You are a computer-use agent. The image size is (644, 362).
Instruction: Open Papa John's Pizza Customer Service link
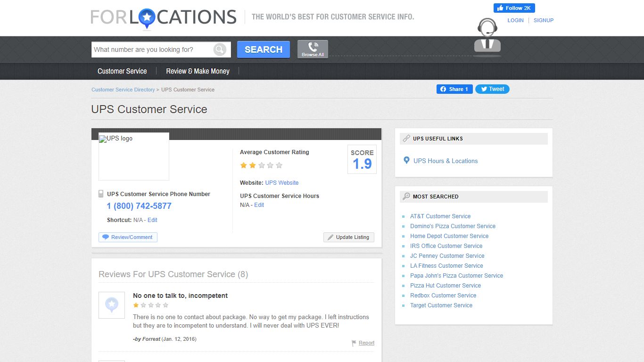pyautogui.click(x=456, y=276)
